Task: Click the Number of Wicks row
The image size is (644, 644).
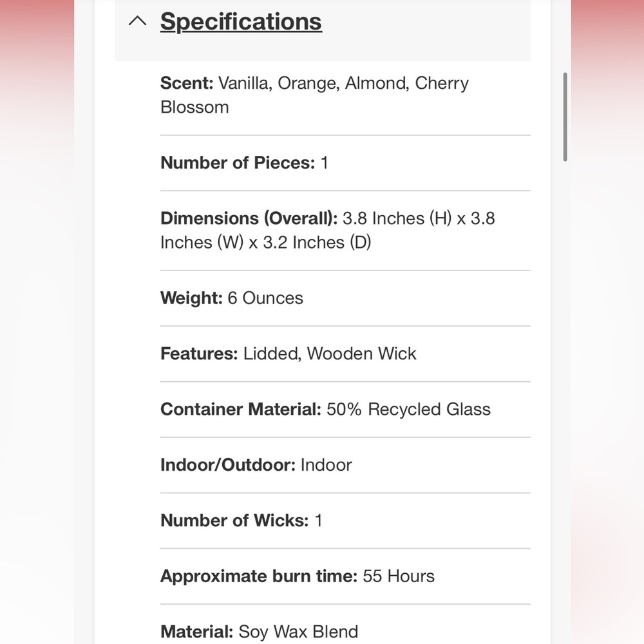Action: [345, 520]
